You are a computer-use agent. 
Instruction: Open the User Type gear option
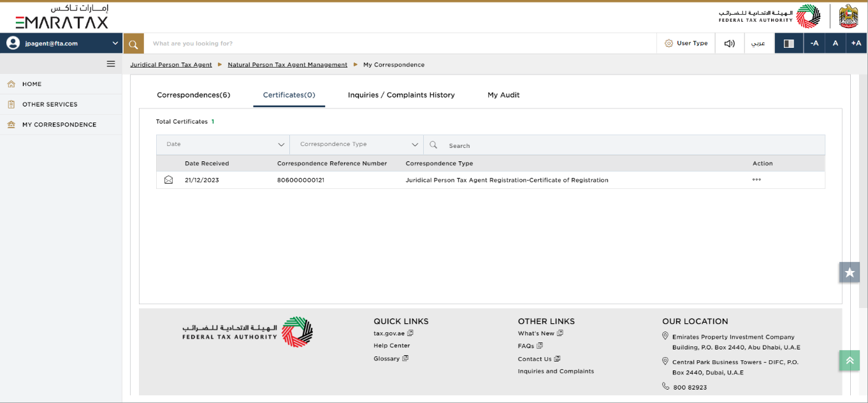pyautogui.click(x=686, y=43)
